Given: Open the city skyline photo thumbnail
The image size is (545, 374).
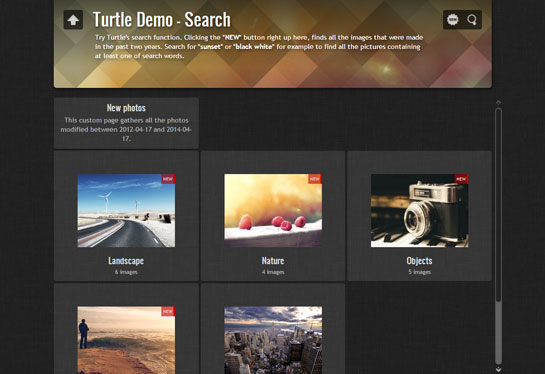Looking at the screenshot, I should tap(273, 340).
